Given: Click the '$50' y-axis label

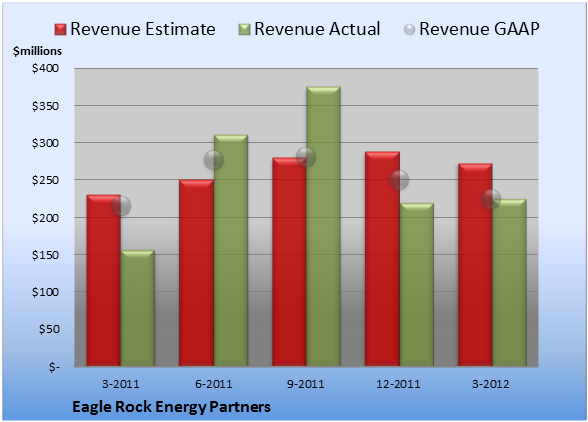Looking at the screenshot, I should (49, 329).
